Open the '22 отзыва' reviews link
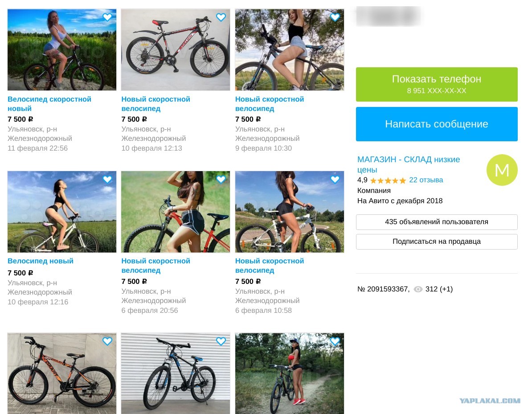The height and width of the screenshot is (414, 532). (426, 180)
